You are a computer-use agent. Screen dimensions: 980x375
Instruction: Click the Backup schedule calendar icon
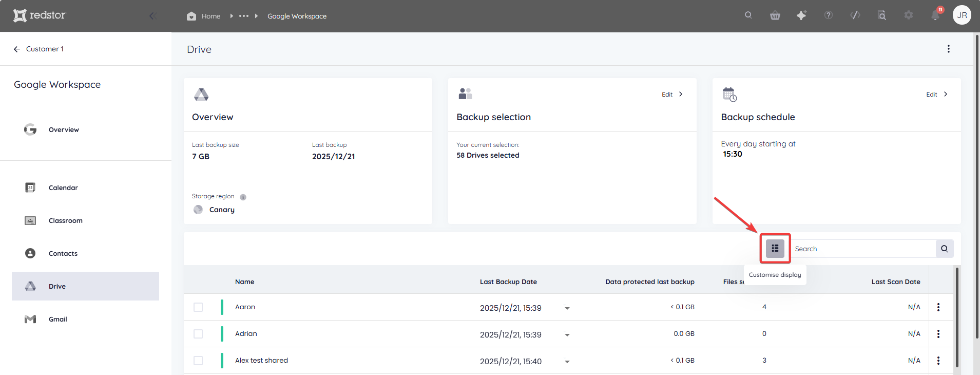tap(729, 95)
